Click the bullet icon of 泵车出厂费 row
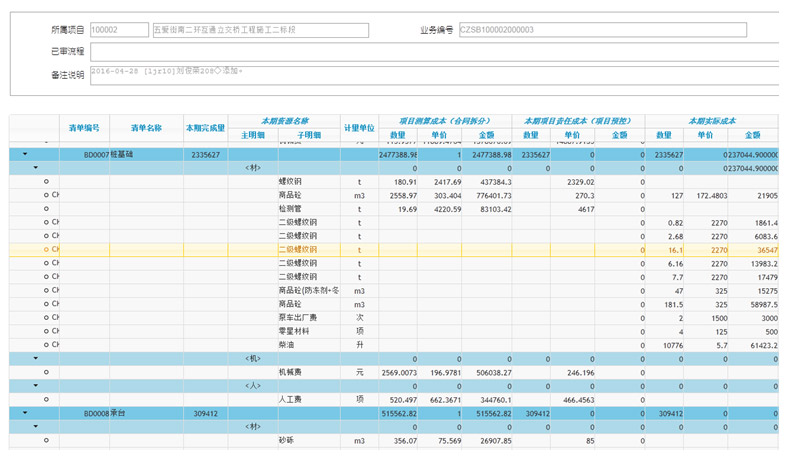 click(46, 318)
